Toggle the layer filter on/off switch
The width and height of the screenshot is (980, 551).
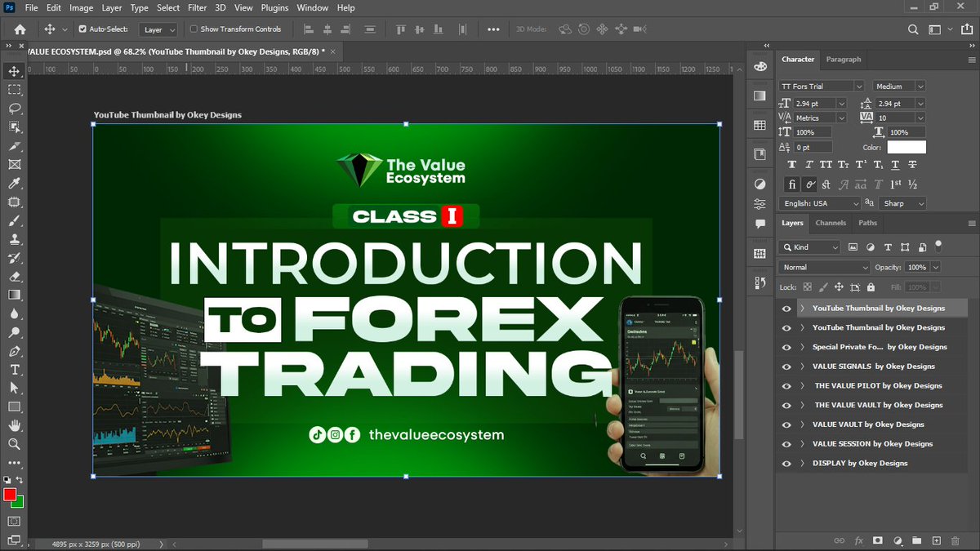pyautogui.click(x=938, y=244)
